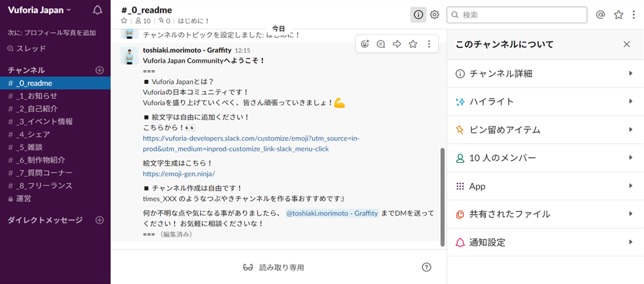Viewport: 644px width, 284px height.
Task: Click the #_0_readme channel title in header
Action: click(x=147, y=10)
